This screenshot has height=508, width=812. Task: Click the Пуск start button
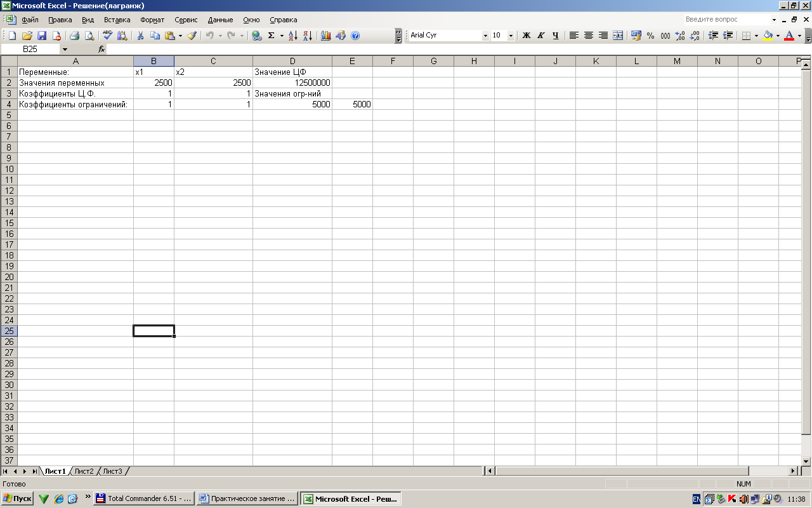click(18, 499)
